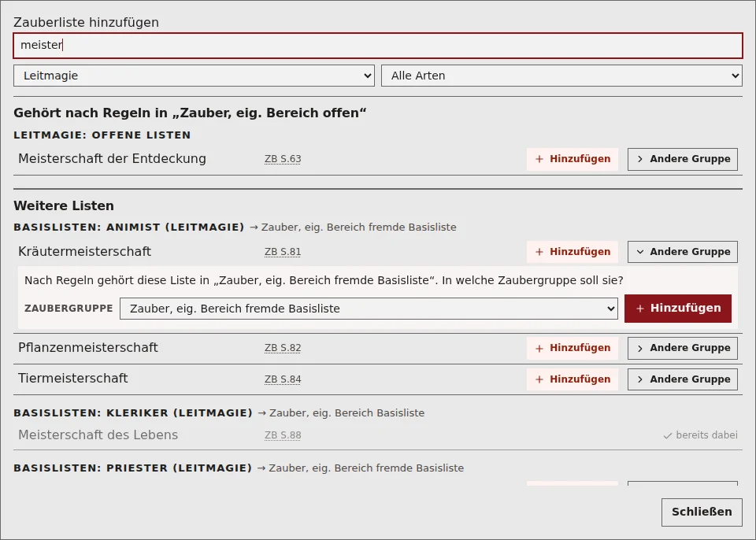Open the Leitmagie filter dropdown
Screen dimensions: 756x540
(194, 76)
